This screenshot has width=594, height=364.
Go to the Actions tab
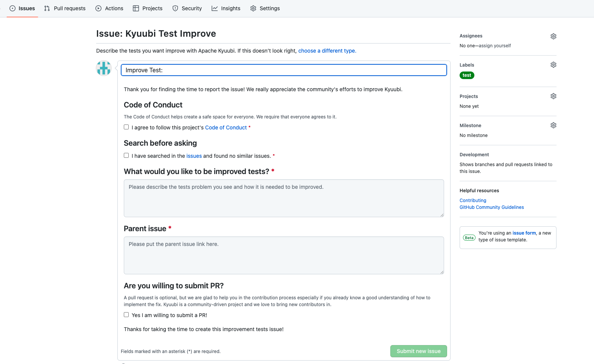pyautogui.click(x=109, y=8)
